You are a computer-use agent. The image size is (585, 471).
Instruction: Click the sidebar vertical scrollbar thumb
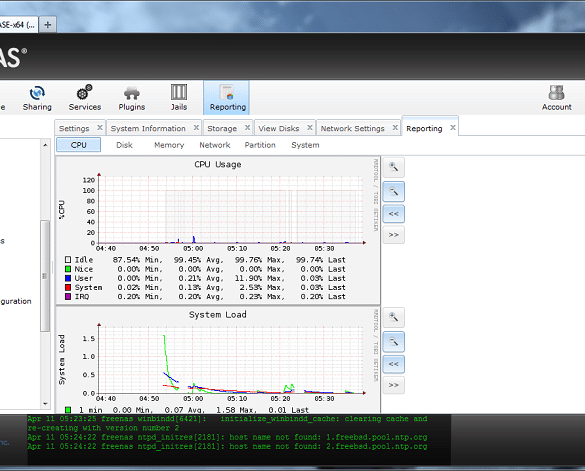coord(45,275)
